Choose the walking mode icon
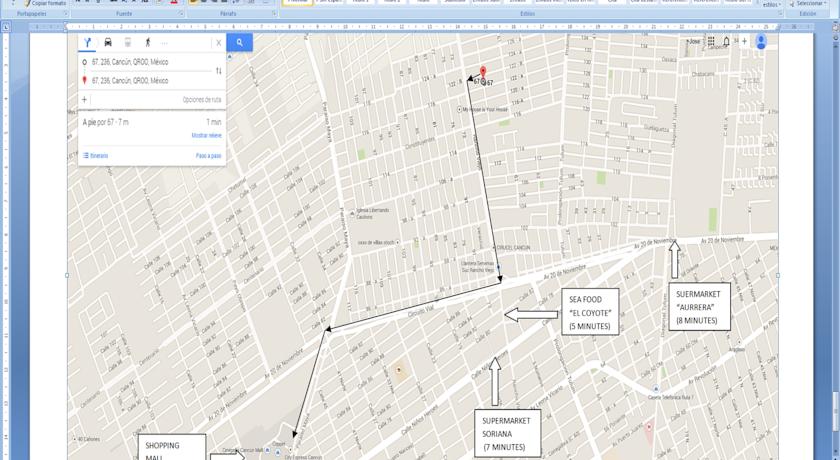840x460 pixels. click(148, 43)
